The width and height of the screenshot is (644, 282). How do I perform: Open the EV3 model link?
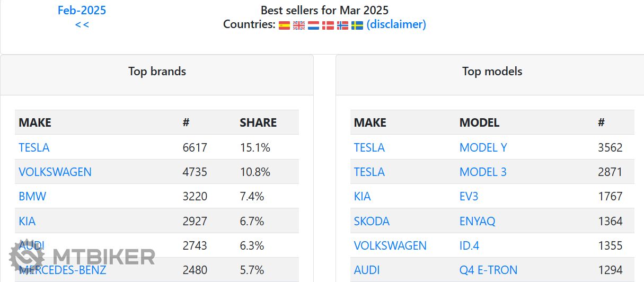click(x=469, y=196)
